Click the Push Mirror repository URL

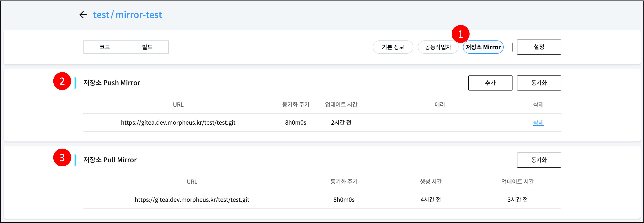[x=178, y=122]
